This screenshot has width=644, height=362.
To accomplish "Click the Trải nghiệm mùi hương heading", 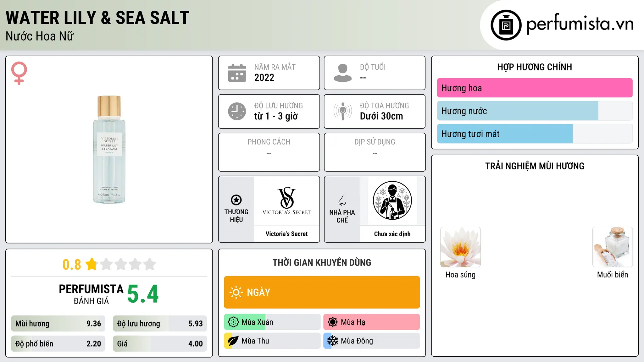I will coord(535,166).
